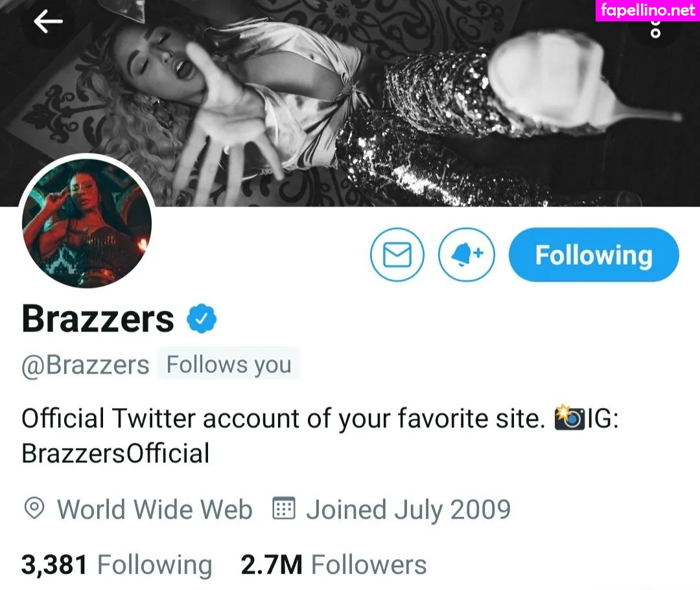Screen dimensions: 700x590
Task: Send a direct message via envelope icon
Action: click(x=397, y=255)
